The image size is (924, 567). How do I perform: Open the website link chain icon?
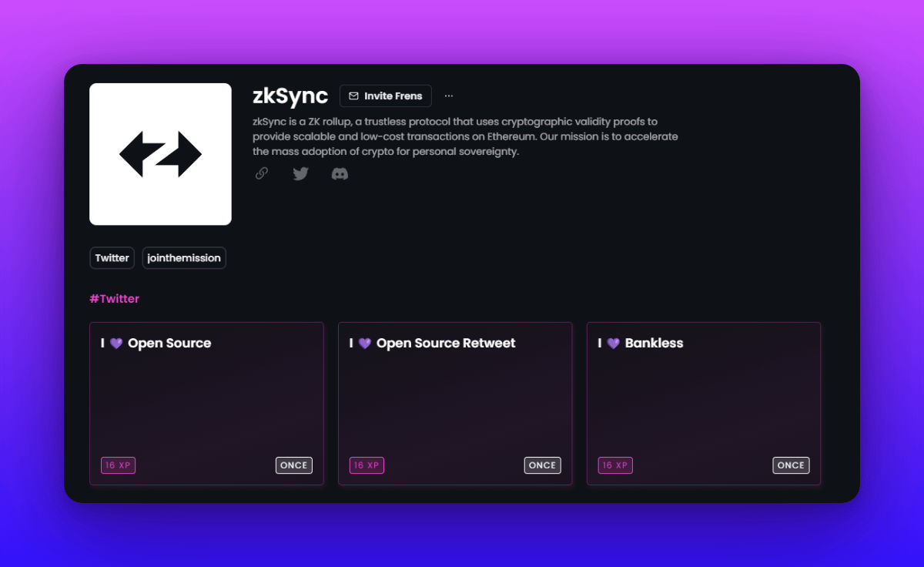[x=262, y=173]
